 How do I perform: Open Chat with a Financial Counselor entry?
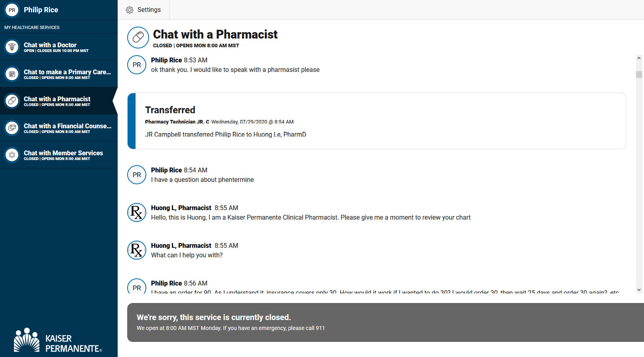(59, 128)
